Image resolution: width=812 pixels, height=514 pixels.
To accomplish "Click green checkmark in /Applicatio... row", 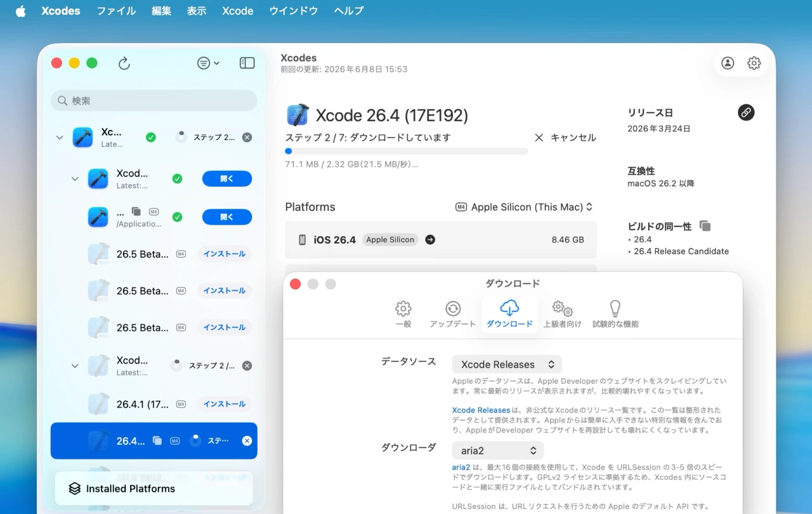I will click(x=177, y=217).
